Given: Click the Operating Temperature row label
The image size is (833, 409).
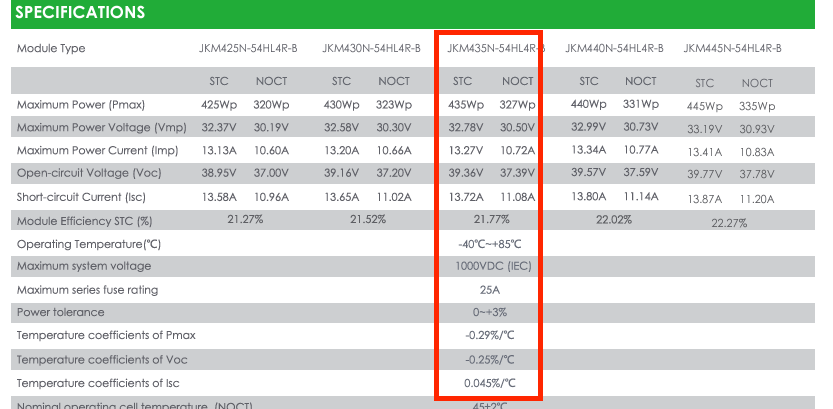Looking at the screenshot, I should pyautogui.click(x=89, y=244).
